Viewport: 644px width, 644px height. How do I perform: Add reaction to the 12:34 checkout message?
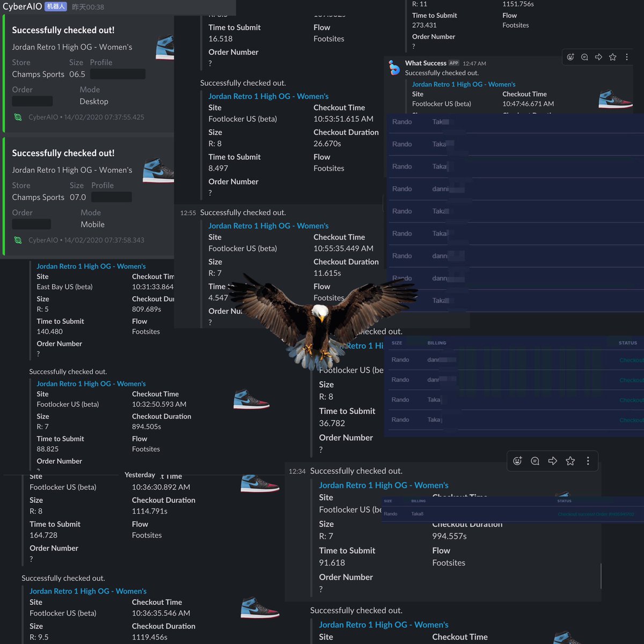click(x=517, y=461)
